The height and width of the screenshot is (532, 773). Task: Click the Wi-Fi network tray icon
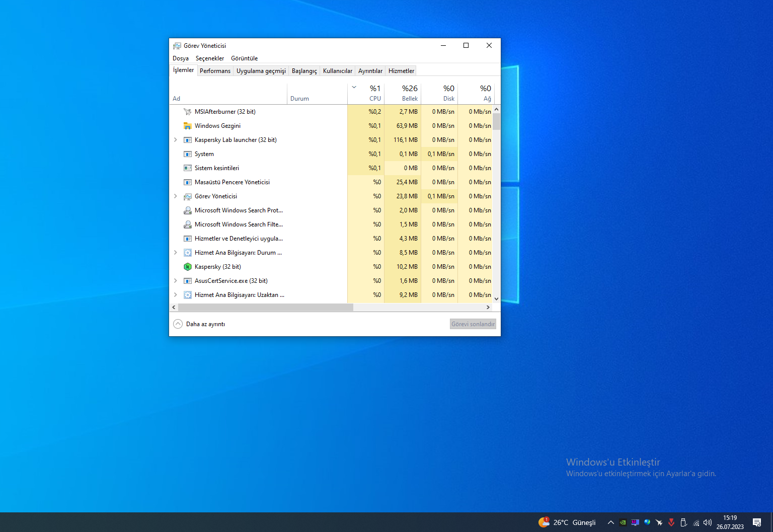(696, 522)
